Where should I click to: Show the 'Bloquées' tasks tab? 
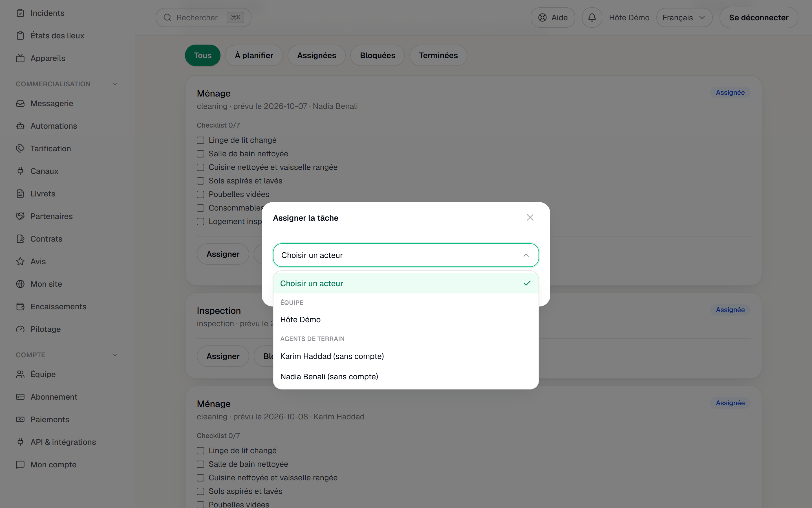coord(378,55)
